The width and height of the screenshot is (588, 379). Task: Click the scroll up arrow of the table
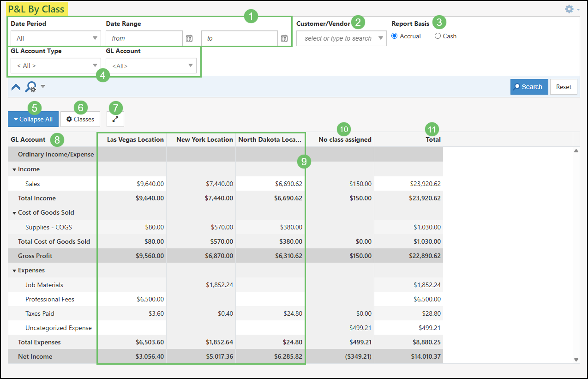coord(576,151)
